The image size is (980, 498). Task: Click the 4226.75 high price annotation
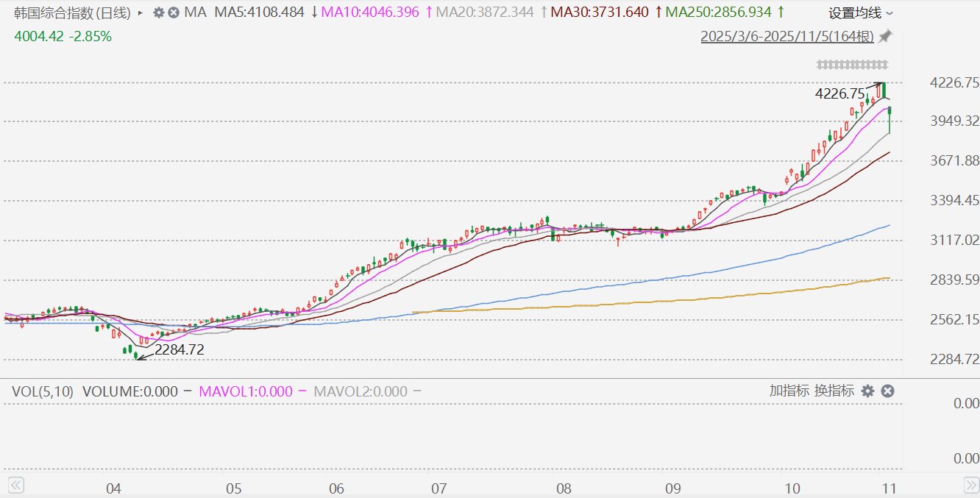[839, 93]
